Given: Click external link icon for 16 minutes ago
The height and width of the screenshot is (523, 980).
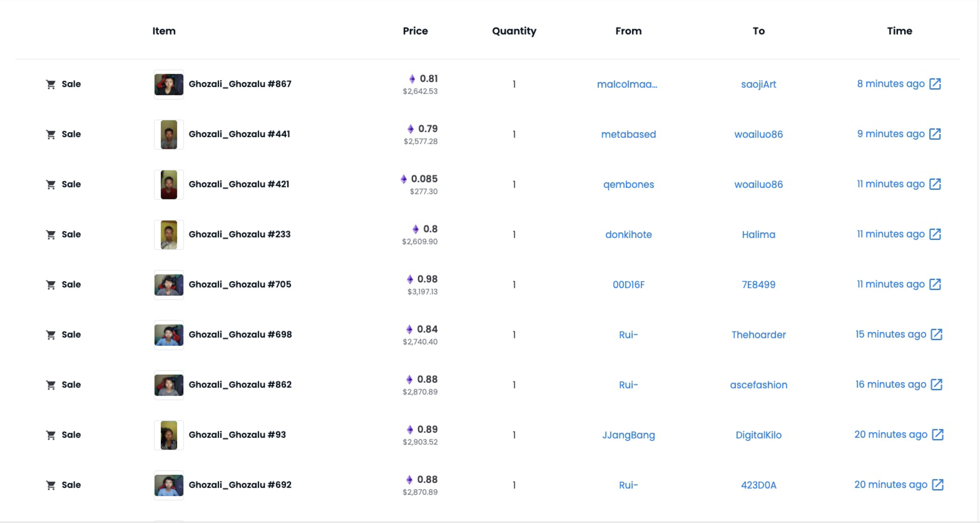Looking at the screenshot, I should pos(936,385).
